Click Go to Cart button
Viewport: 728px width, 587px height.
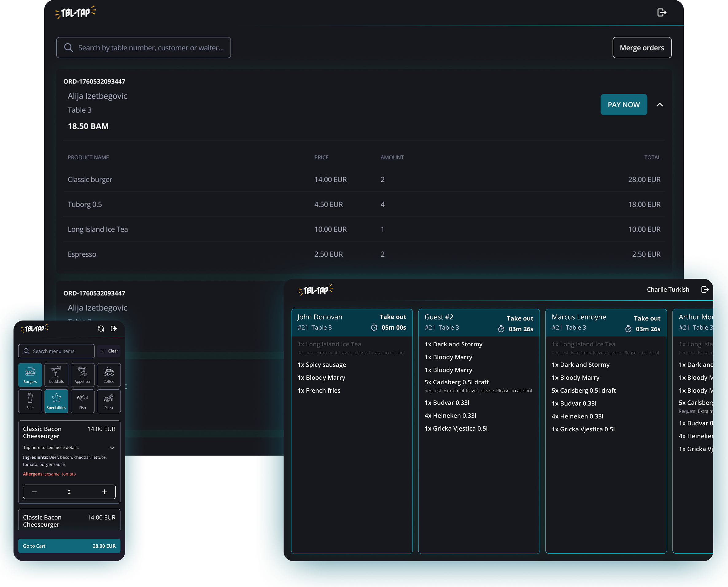coord(69,546)
